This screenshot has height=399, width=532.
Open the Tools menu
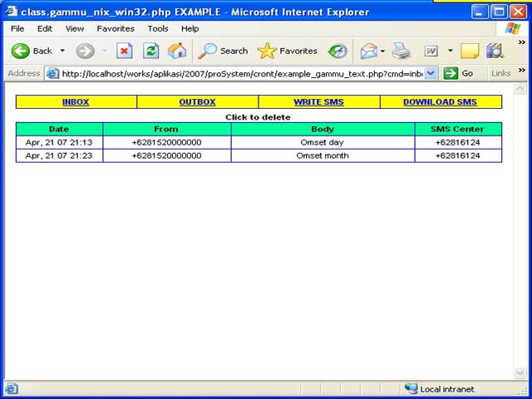[x=158, y=28]
